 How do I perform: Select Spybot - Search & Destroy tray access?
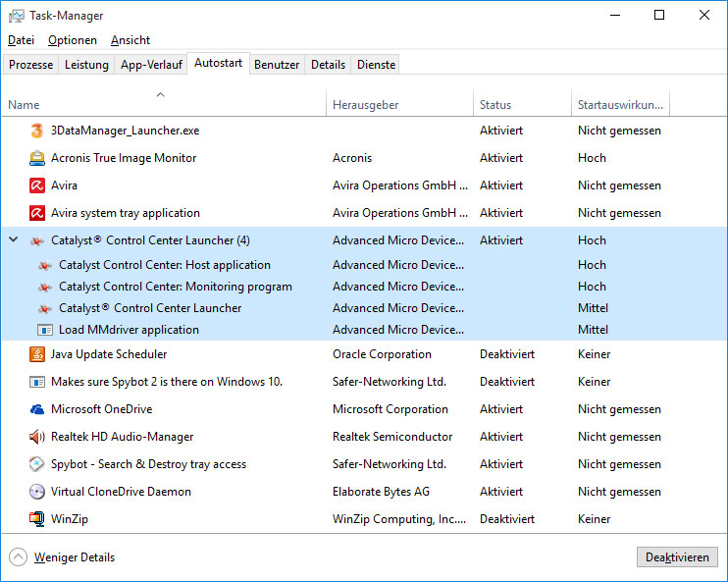pyautogui.click(x=148, y=464)
